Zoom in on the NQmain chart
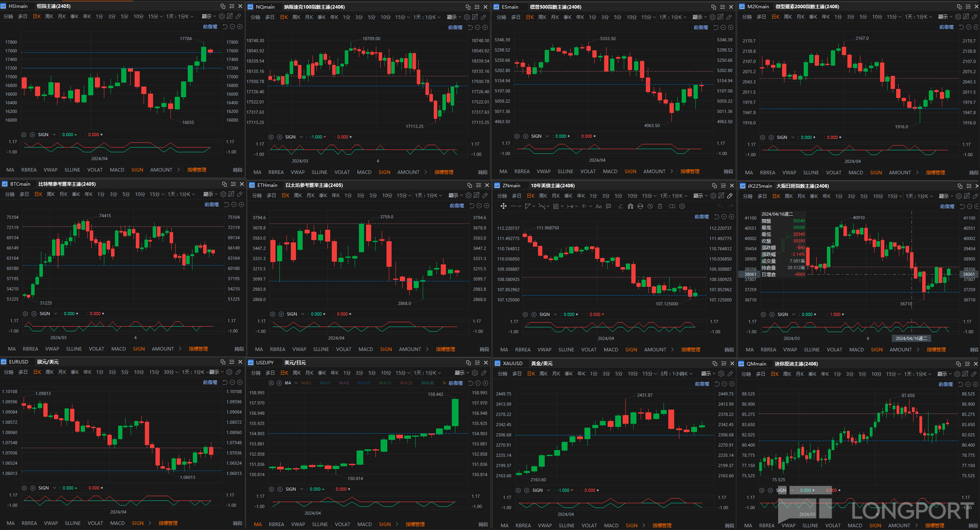Screen dimensions: 980x530 pos(485,28)
